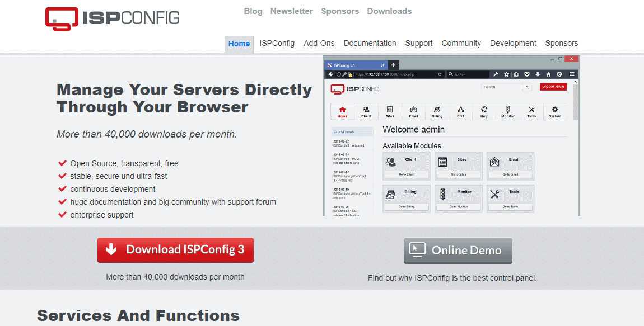
Task: Click the 'Go to Sites' button
Action: 458,174
